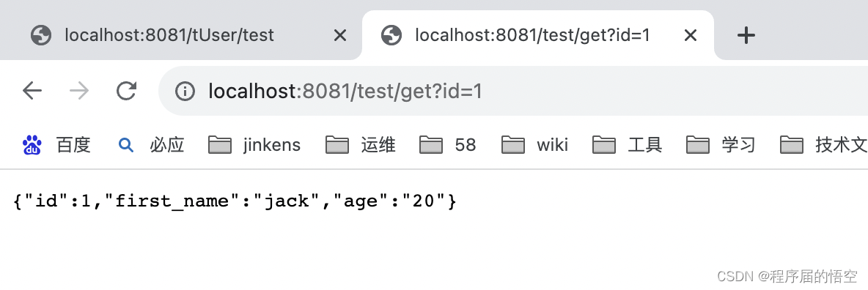Reload the current page
This screenshot has width=868, height=290.
coord(126,91)
